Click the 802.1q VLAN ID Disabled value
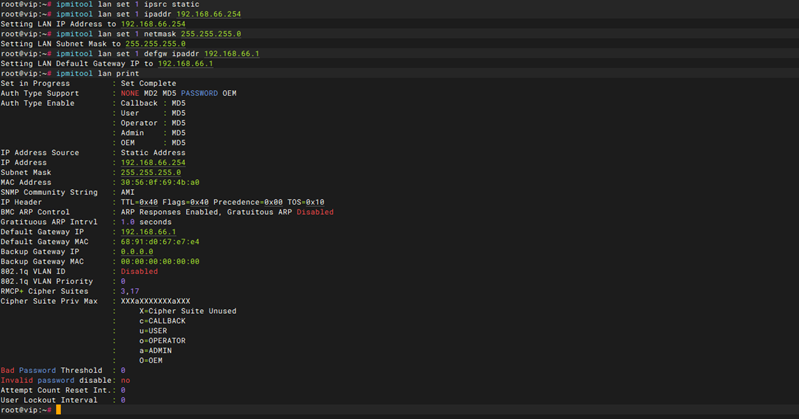 coord(139,271)
